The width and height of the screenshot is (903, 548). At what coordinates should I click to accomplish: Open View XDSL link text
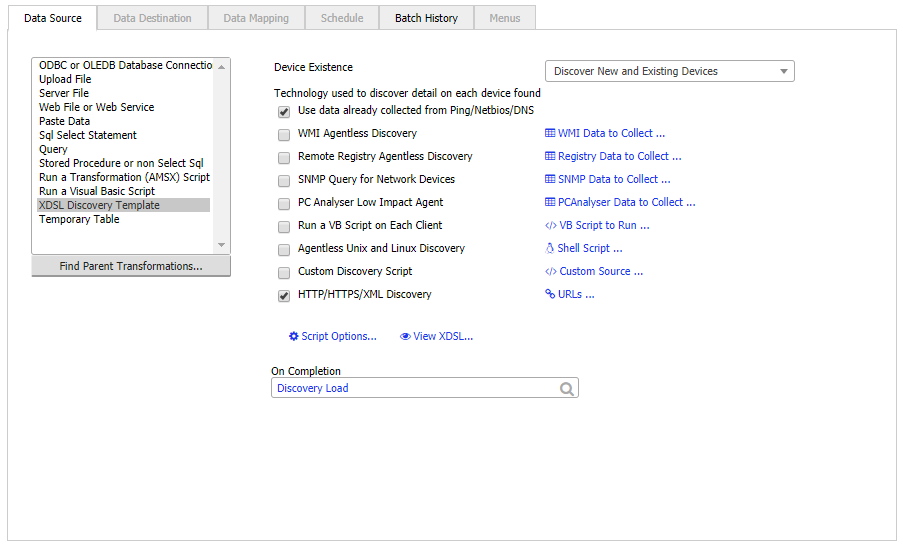(x=443, y=337)
